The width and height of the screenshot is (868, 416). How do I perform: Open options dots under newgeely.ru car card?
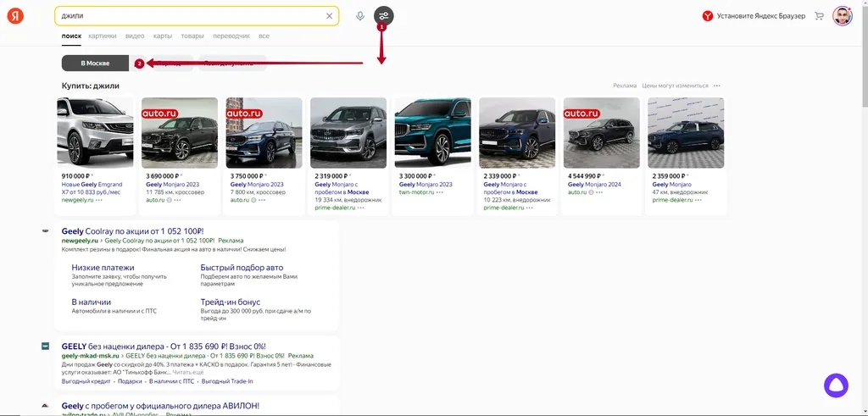coord(99,200)
